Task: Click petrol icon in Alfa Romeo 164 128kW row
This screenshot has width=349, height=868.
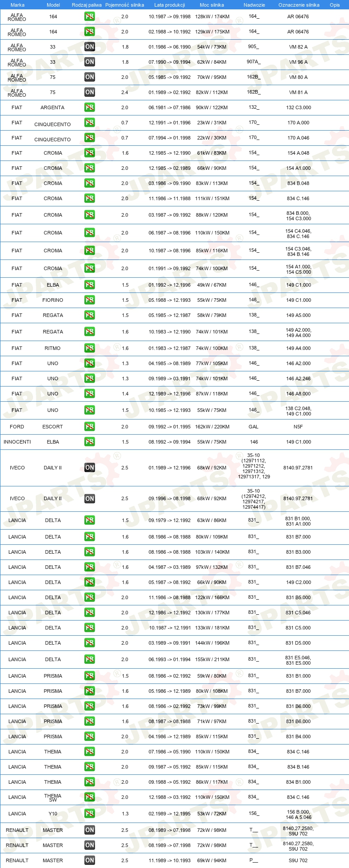Action: [x=90, y=16]
